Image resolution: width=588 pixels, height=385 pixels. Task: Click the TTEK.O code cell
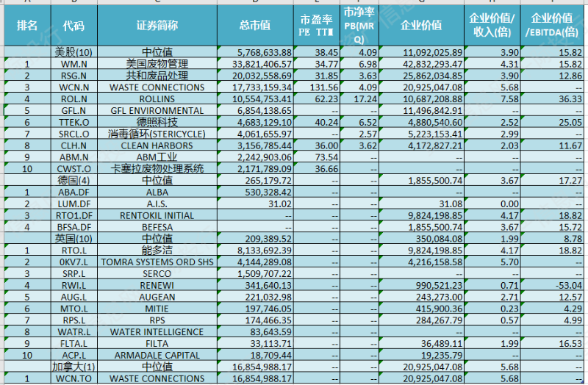(74, 122)
